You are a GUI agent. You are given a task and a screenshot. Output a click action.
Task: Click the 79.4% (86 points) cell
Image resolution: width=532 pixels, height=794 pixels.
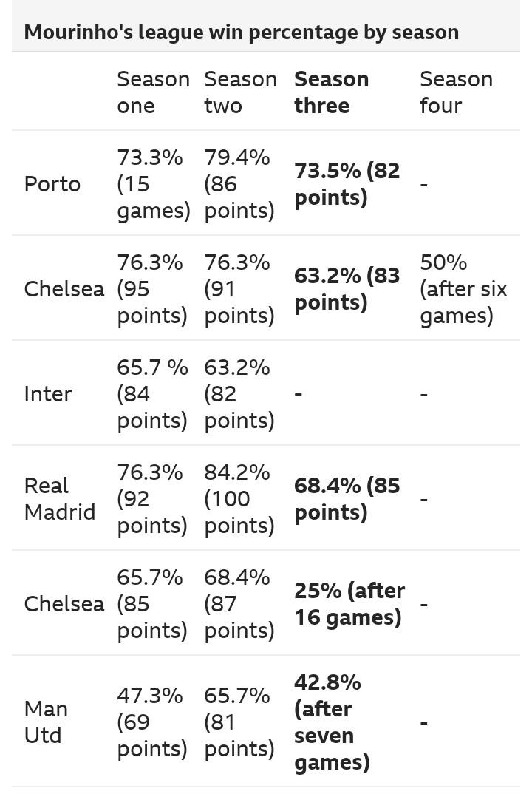pos(239,183)
